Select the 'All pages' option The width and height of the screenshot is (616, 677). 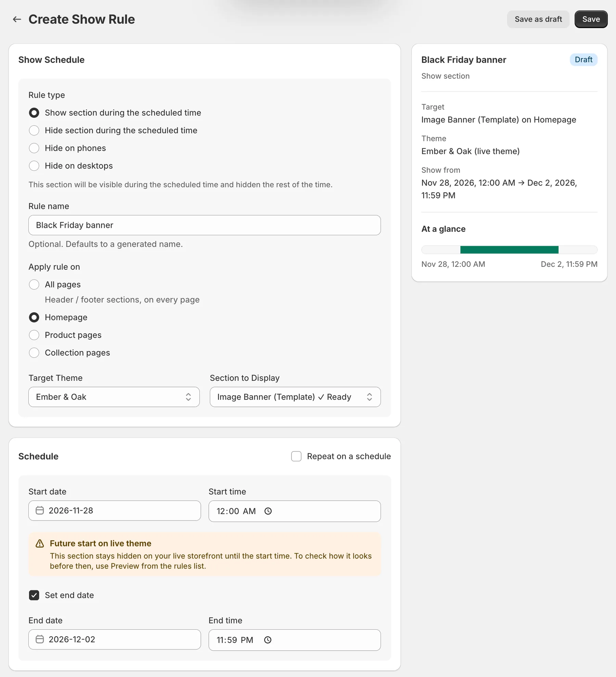(x=34, y=285)
